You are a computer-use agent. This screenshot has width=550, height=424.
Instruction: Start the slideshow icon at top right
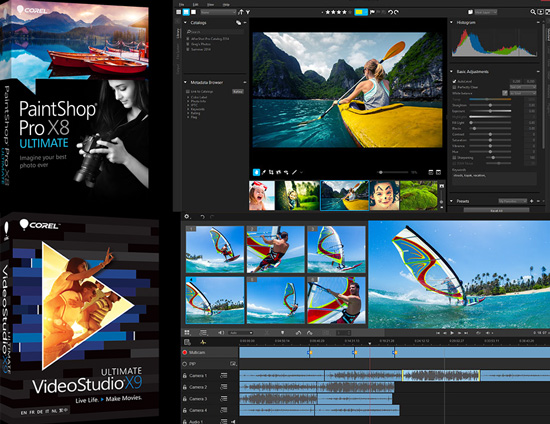541,12
